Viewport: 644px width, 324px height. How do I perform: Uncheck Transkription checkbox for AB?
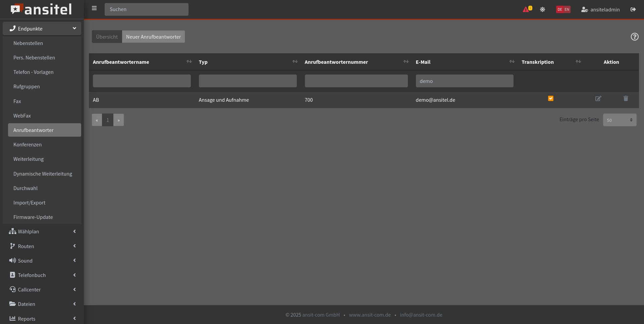[550, 98]
